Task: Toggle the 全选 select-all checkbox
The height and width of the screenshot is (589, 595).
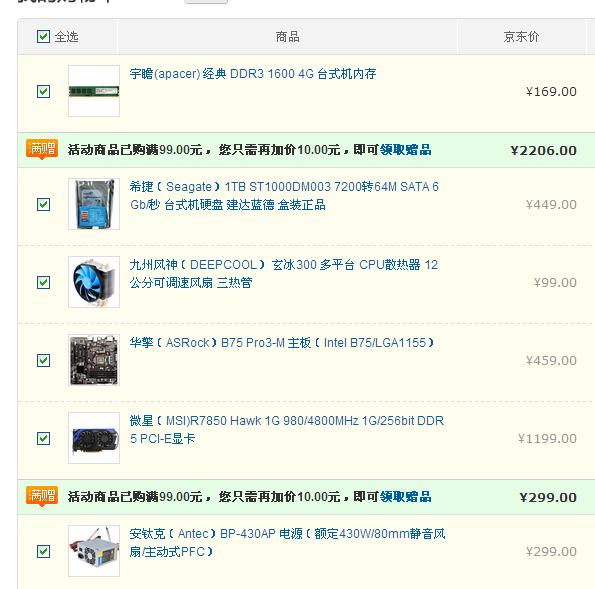Action: [43, 37]
